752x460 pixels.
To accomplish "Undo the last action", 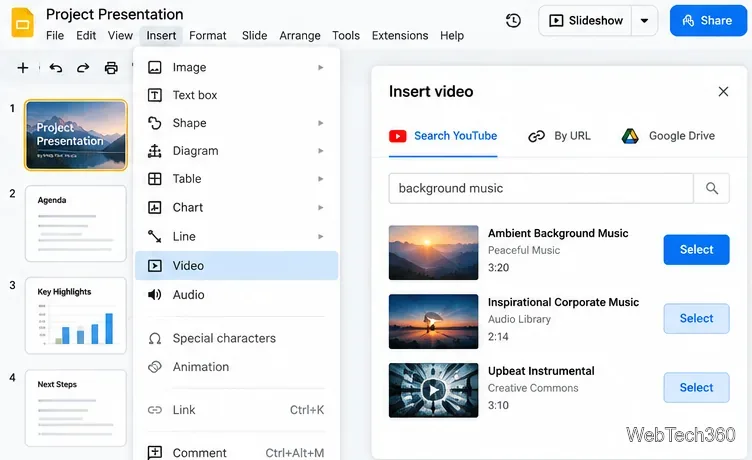I will click(56, 68).
